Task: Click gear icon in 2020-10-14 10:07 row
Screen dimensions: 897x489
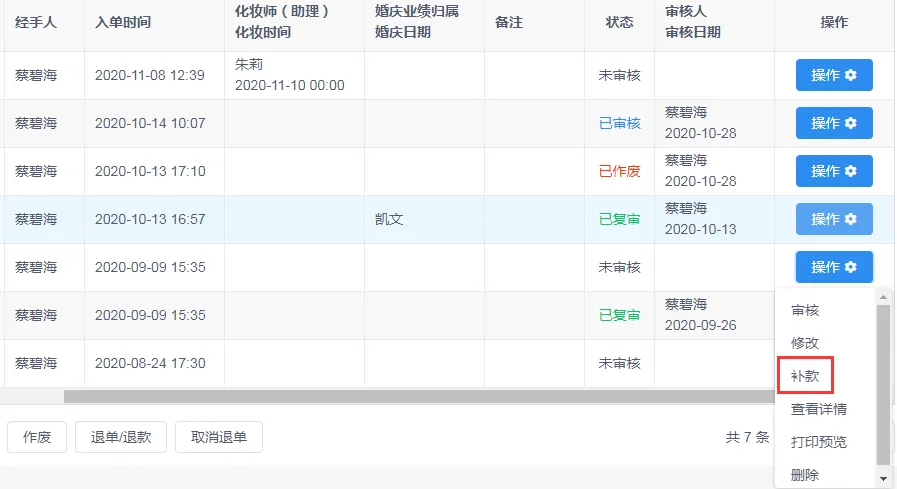Action: [x=851, y=123]
